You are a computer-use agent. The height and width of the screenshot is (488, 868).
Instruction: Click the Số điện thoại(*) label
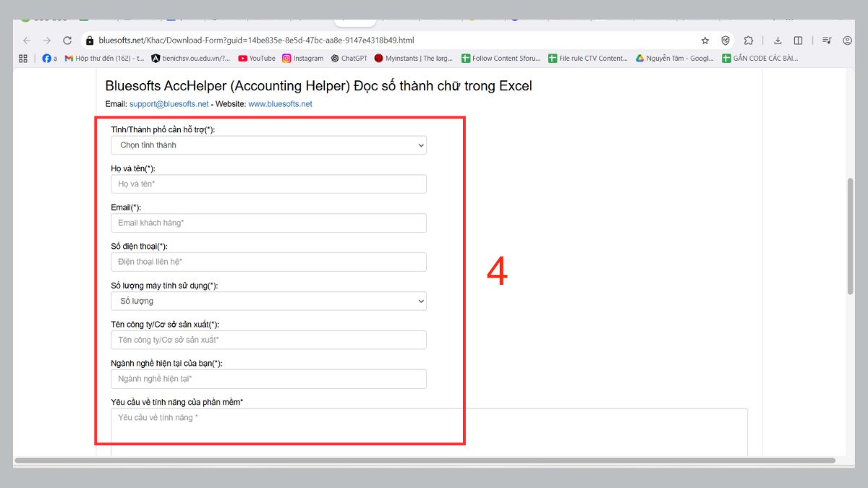pos(139,247)
